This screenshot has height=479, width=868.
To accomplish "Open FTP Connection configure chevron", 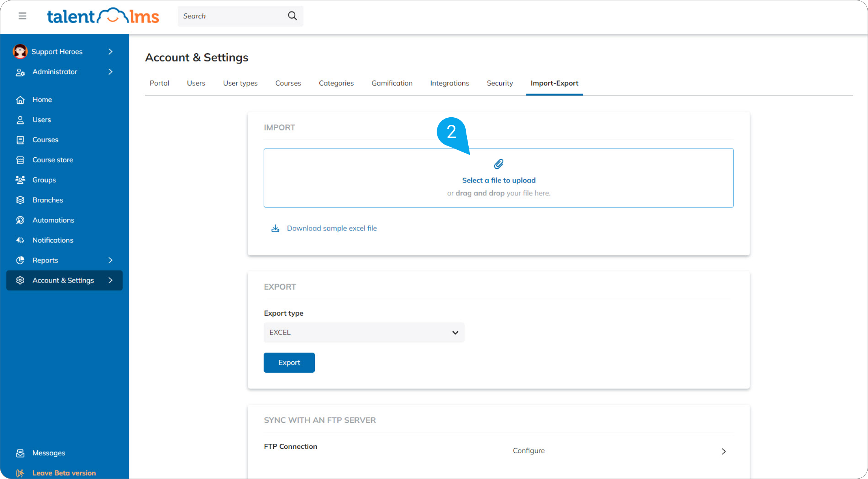I will 724,451.
